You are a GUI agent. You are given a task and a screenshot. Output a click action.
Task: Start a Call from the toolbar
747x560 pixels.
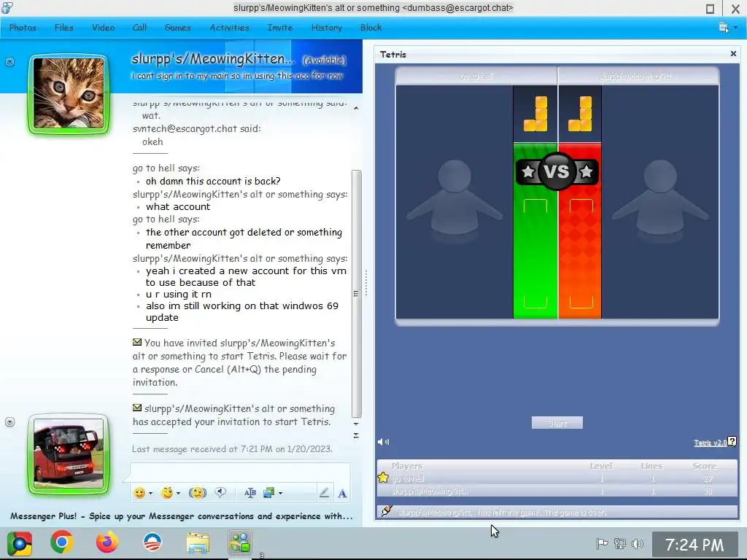(139, 28)
